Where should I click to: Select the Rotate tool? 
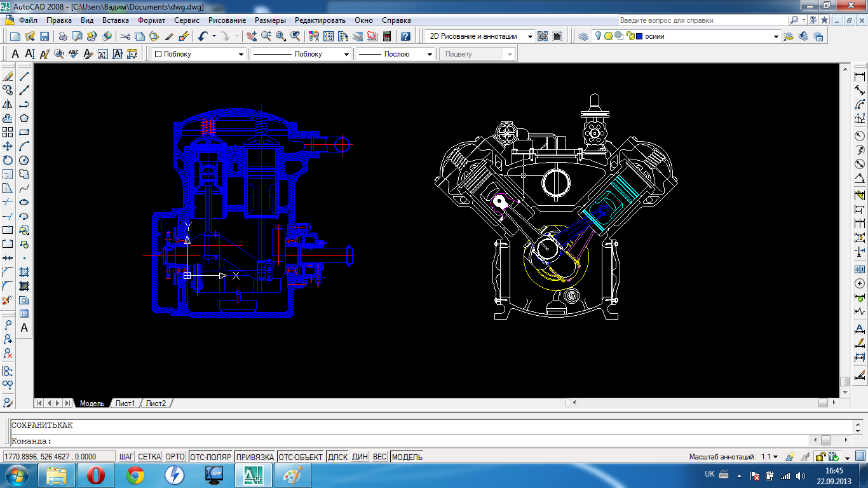pos(8,160)
